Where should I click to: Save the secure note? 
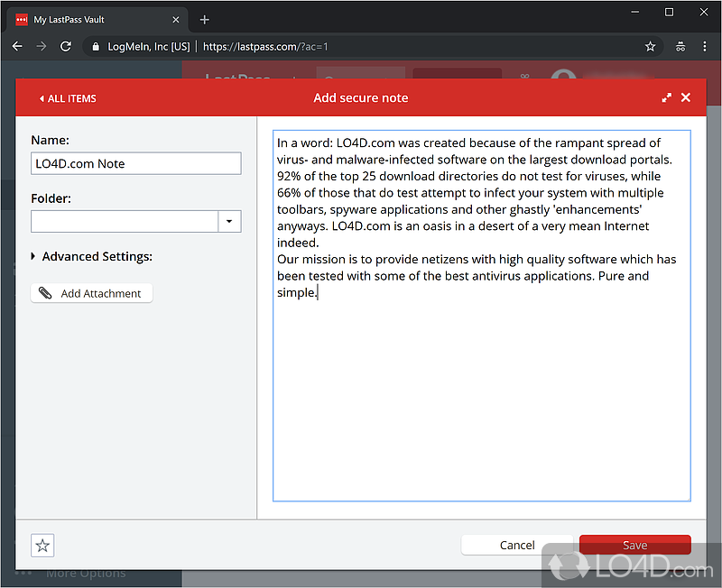pyautogui.click(x=634, y=545)
